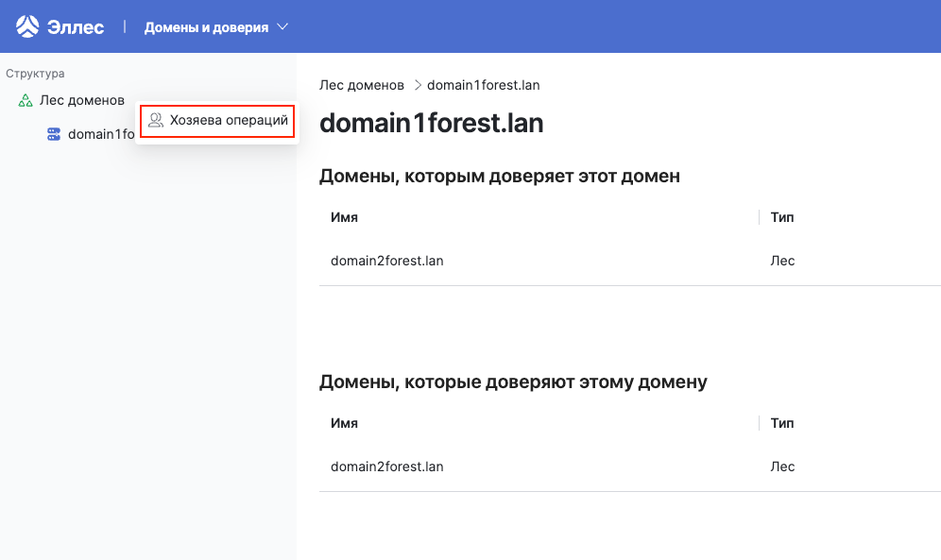941x560 pixels.
Task: Open the Домены и доверия dropdown
Action: click(x=215, y=27)
